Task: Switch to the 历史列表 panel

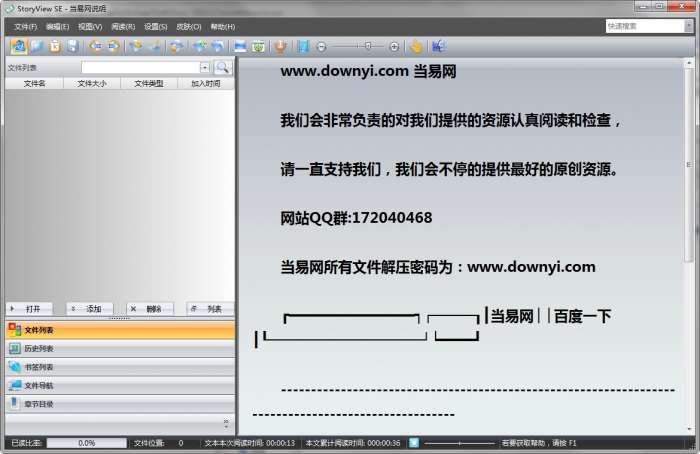Action: coord(120,348)
